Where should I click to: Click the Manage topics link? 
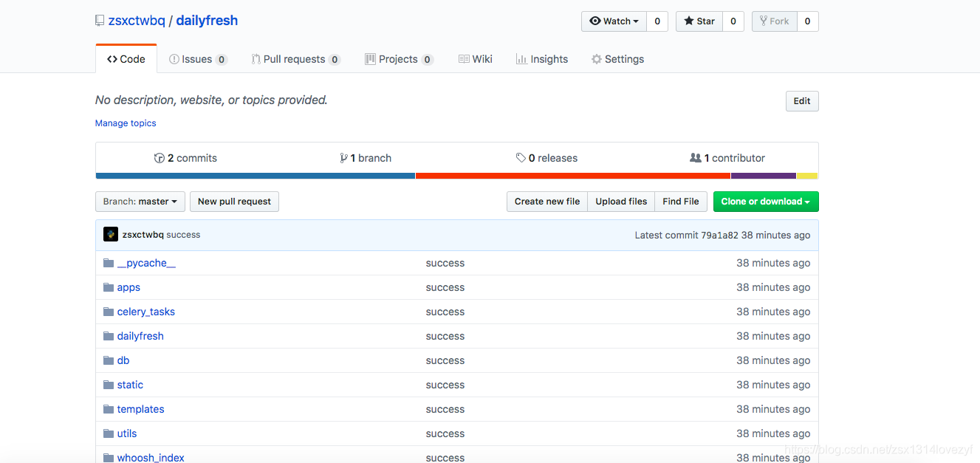tap(126, 123)
